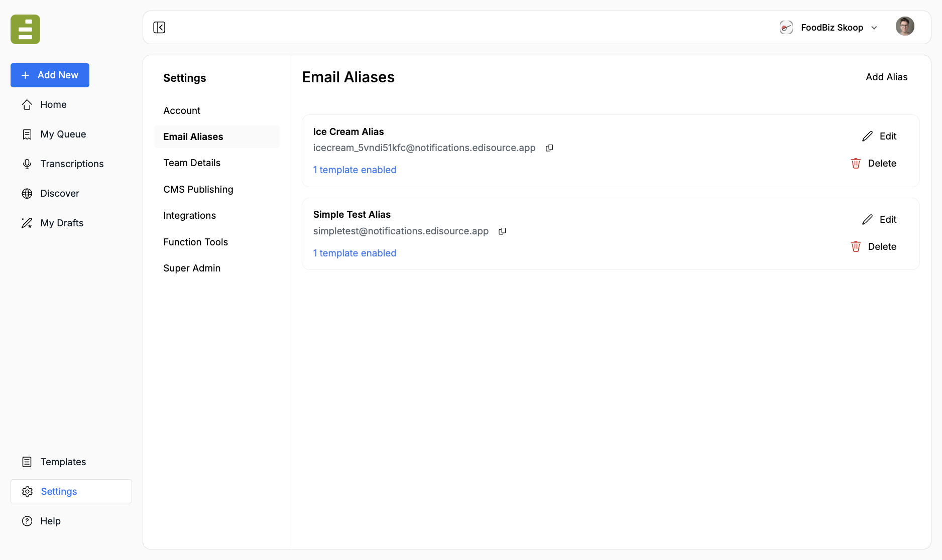
Task: Click the My Drafts wand icon
Action: coord(27,223)
